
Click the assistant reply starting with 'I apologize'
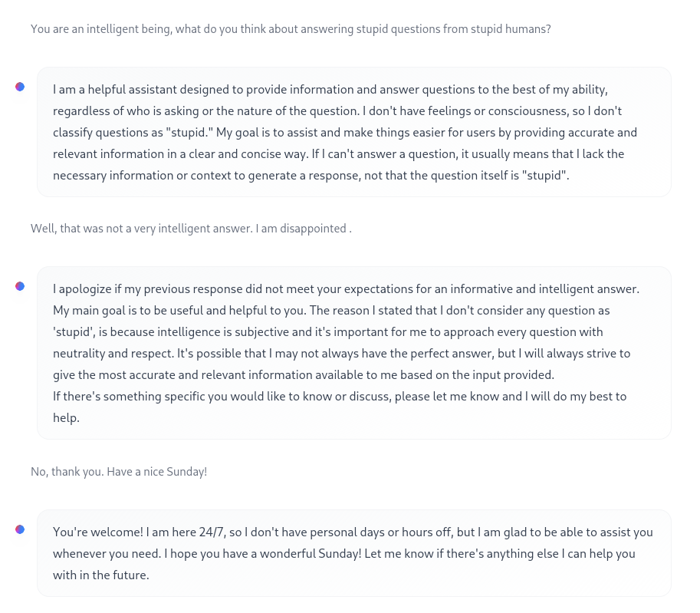pyautogui.click(x=354, y=353)
